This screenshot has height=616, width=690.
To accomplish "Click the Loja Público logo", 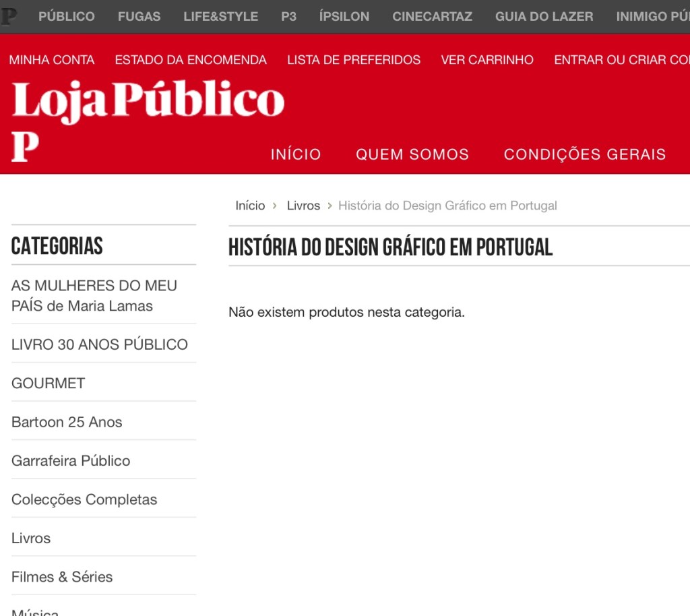I will coord(148,102).
